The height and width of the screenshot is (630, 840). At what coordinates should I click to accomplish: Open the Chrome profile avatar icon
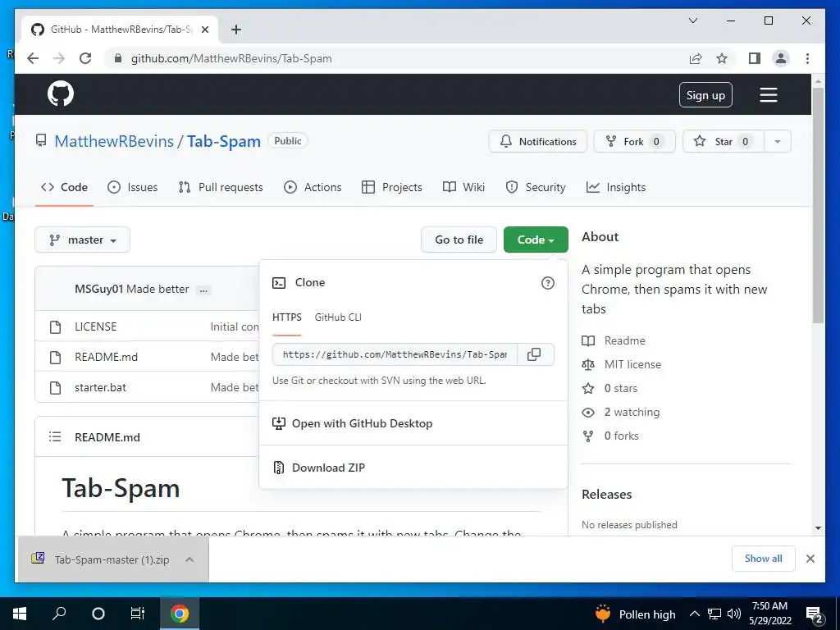pos(781,58)
